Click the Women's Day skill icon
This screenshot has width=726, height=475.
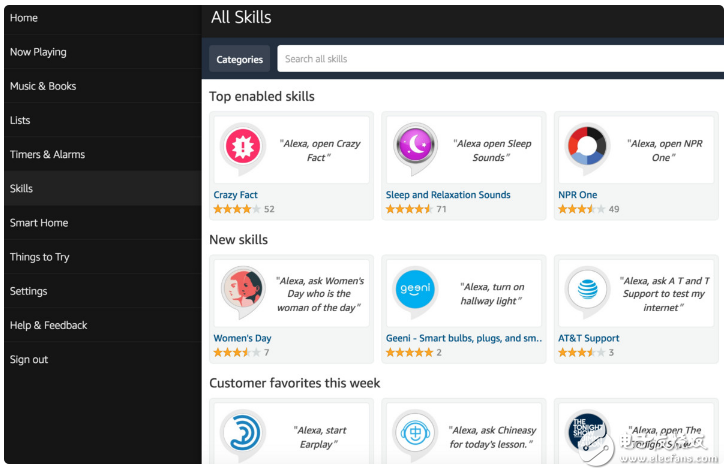(242, 291)
